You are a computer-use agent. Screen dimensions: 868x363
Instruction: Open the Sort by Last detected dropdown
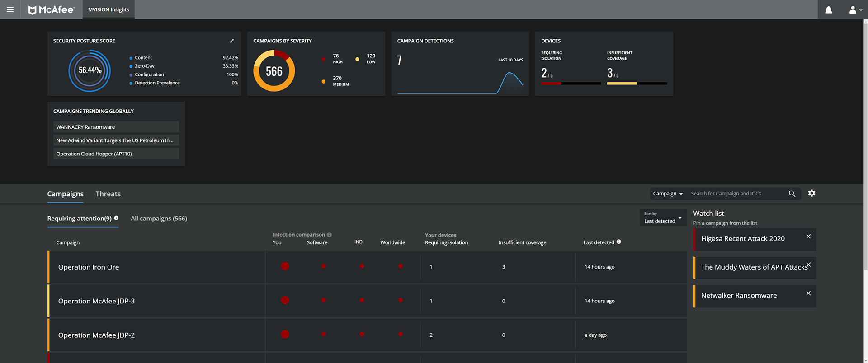pos(663,218)
